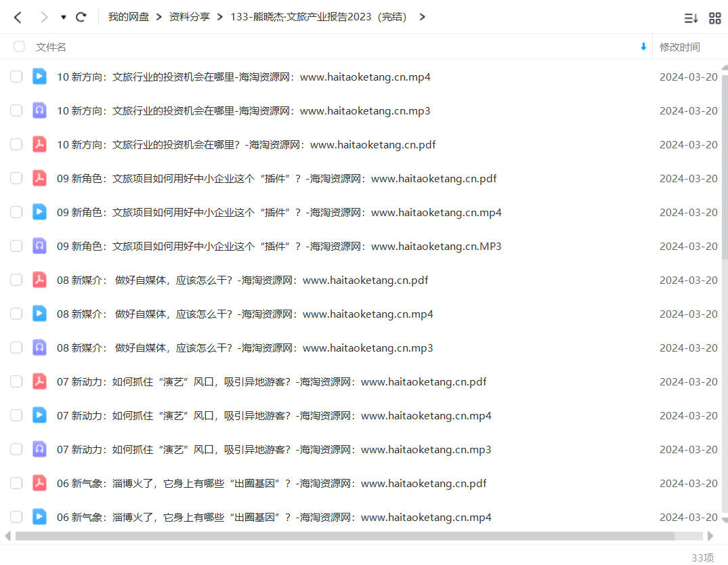Select file 09 新角色 ending in .pdf
Viewport: 728px width, 565px height.
(x=277, y=179)
